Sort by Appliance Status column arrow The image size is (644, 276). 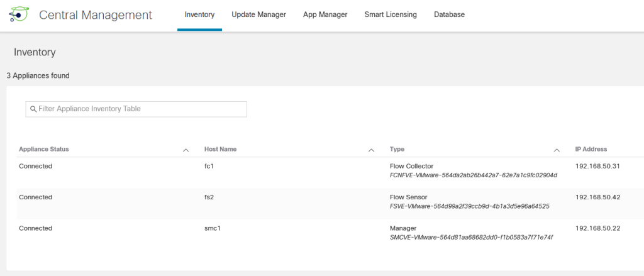pyautogui.click(x=186, y=150)
